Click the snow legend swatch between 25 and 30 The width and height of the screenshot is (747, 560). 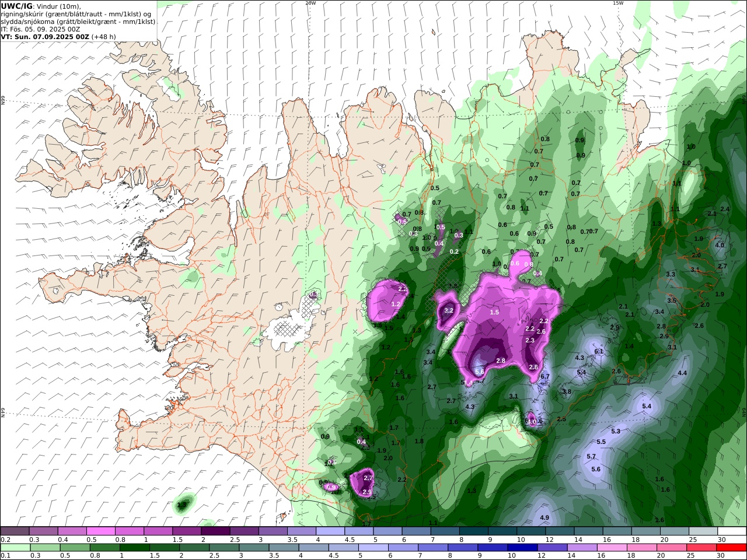tap(703, 531)
